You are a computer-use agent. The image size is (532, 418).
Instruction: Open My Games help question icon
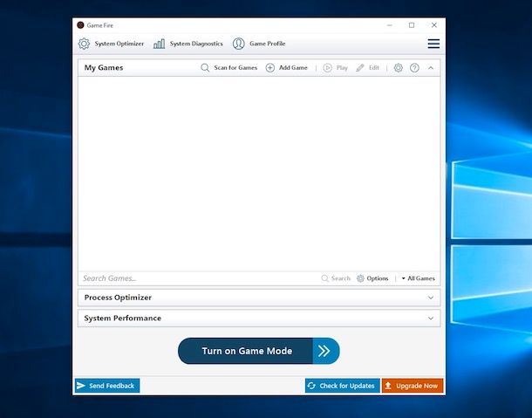414,68
